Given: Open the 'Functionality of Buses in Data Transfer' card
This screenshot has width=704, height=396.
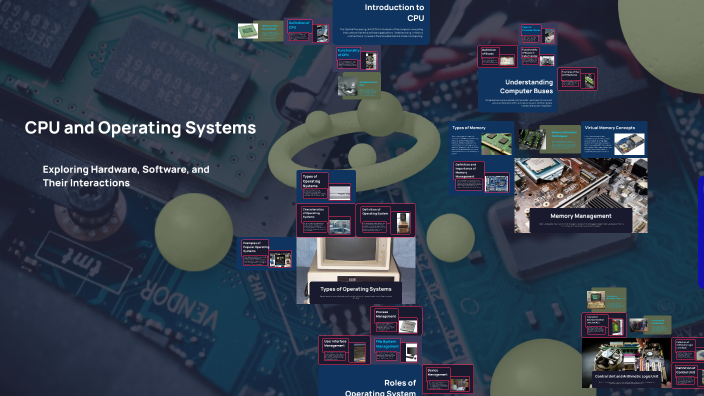Looking at the screenshot, I should 537,56.
